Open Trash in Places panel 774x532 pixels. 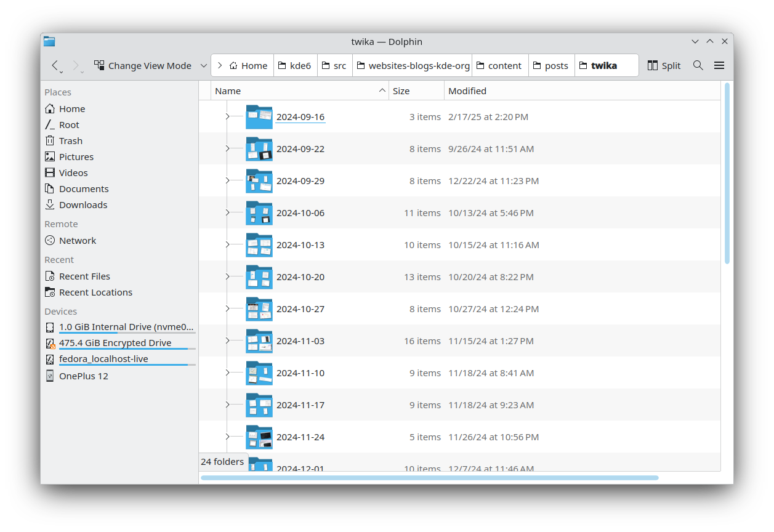coord(70,141)
